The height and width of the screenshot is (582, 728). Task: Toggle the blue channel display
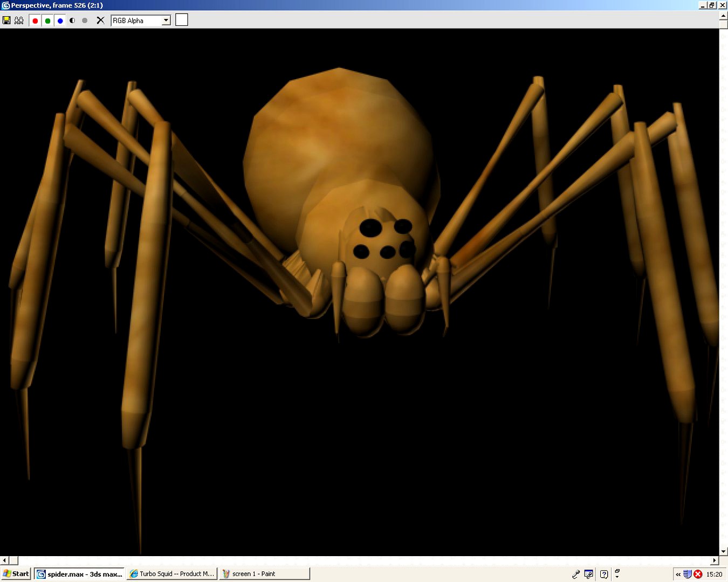[60, 20]
